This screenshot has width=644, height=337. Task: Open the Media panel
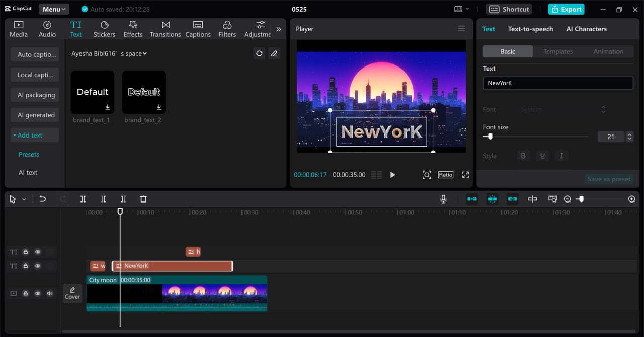tap(19, 29)
